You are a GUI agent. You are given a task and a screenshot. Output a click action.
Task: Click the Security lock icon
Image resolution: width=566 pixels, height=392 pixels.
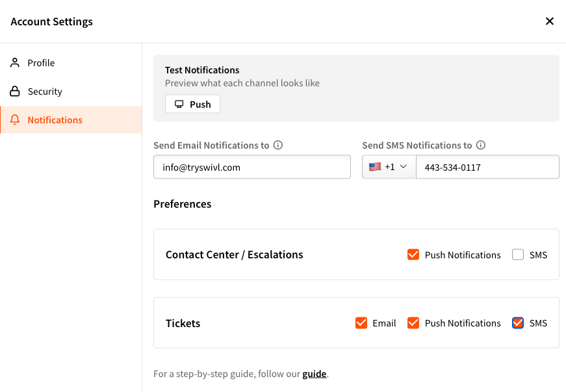pos(15,92)
